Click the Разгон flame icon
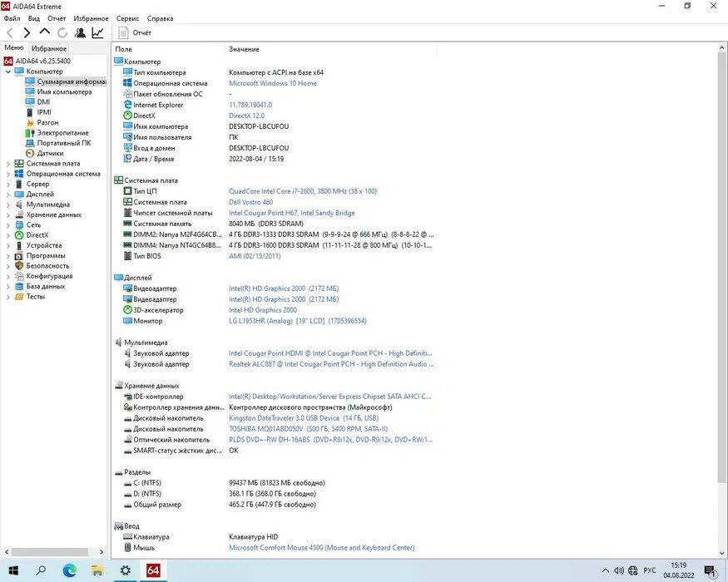The width and height of the screenshot is (728, 582). [x=30, y=122]
